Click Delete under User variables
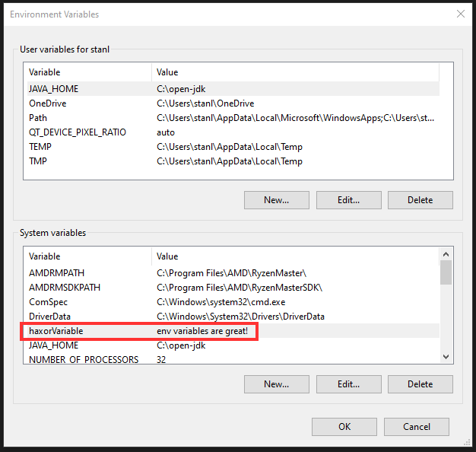476x452 pixels. 420,200
